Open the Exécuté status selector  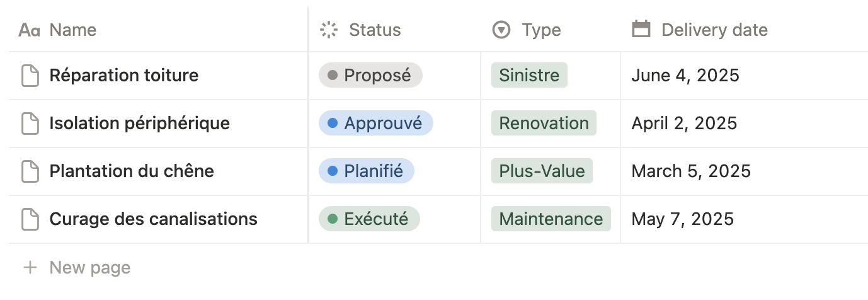369,219
